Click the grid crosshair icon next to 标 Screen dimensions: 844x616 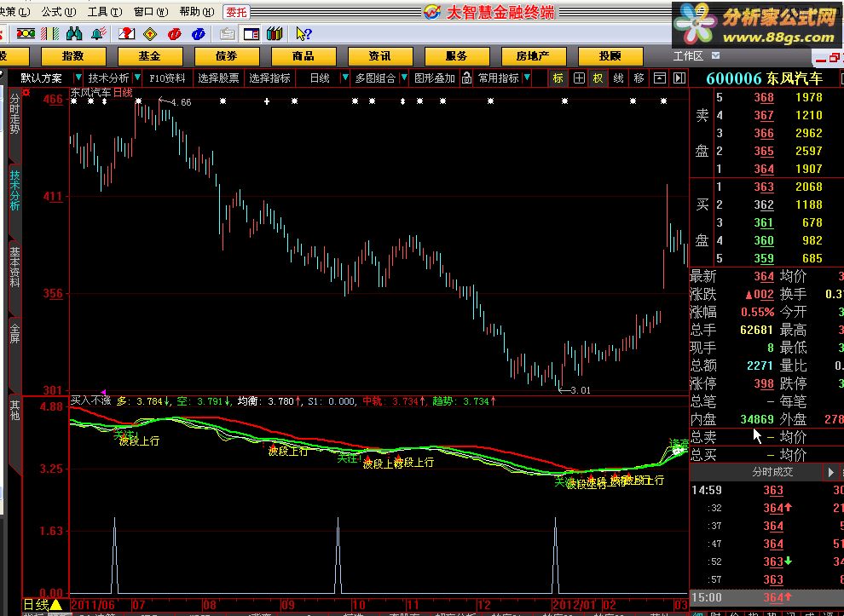coord(579,78)
